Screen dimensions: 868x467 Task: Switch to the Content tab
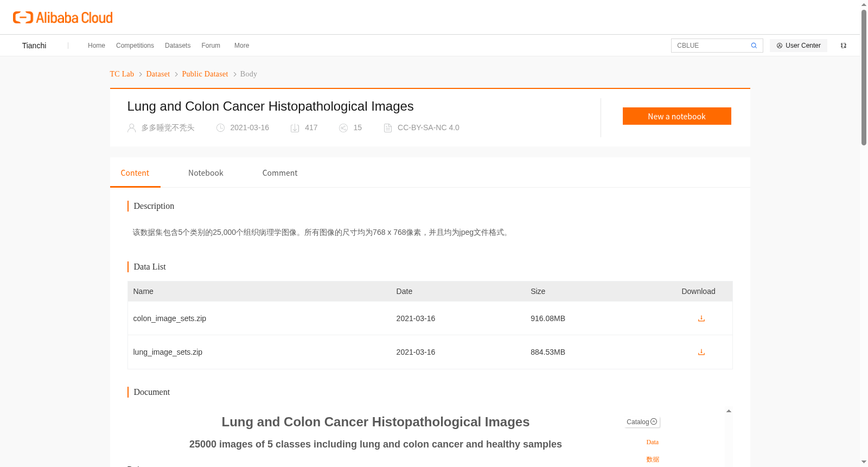pyautogui.click(x=135, y=173)
